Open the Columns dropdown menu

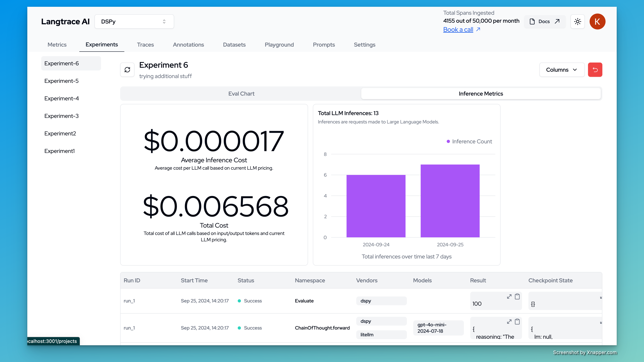tap(562, 70)
